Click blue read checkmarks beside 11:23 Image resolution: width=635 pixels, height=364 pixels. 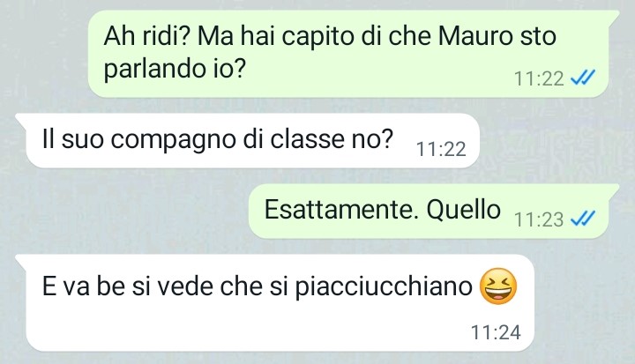click(583, 219)
